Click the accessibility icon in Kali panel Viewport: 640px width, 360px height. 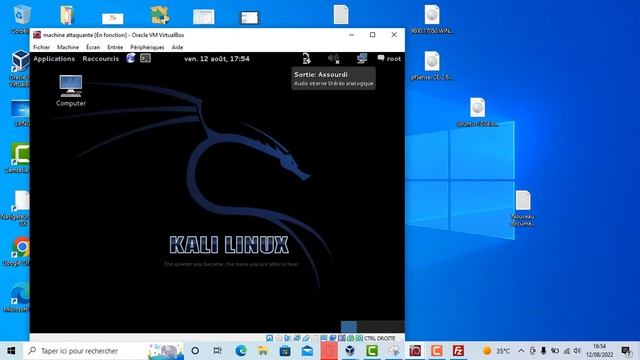tap(307, 59)
